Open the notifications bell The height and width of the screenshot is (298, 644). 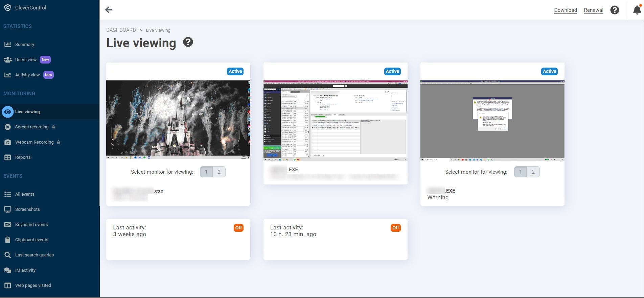point(637,10)
